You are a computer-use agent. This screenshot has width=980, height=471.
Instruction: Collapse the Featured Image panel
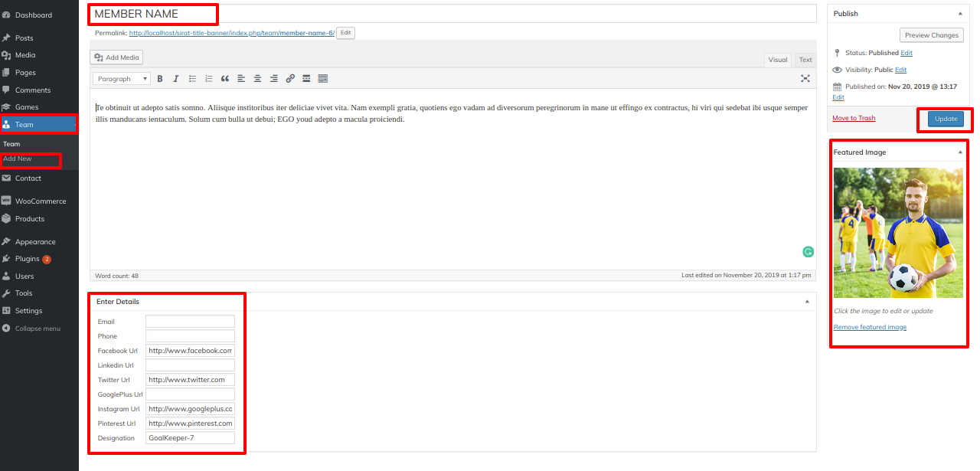(x=960, y=152)
